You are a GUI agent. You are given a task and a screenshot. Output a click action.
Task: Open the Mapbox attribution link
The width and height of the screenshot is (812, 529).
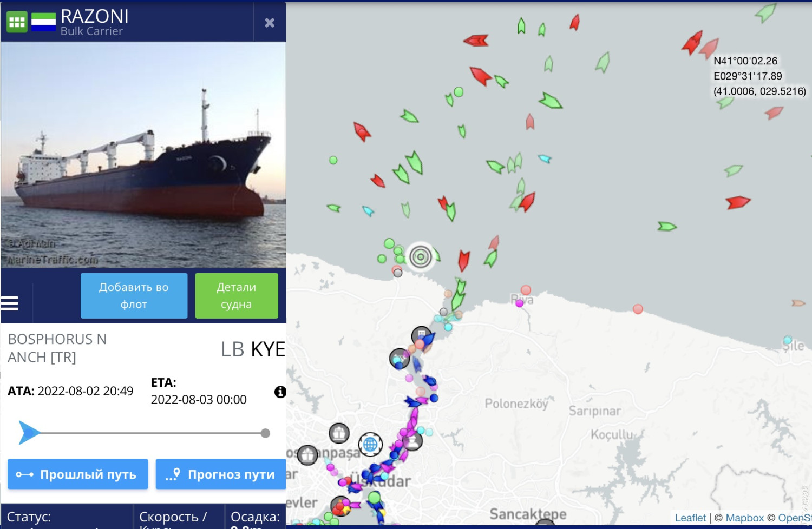pyautogui.click(x=744, y=518)
